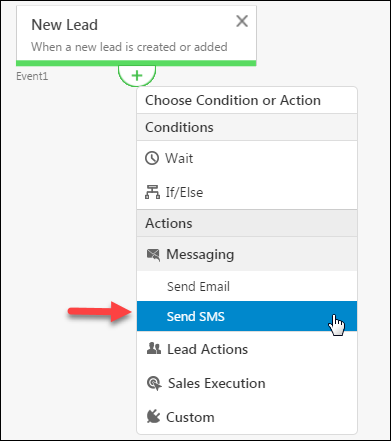Click the people icon beside Lead Actions
This screenshot has width=391, height=441.
pyautogui.click(x=154, y=349)
